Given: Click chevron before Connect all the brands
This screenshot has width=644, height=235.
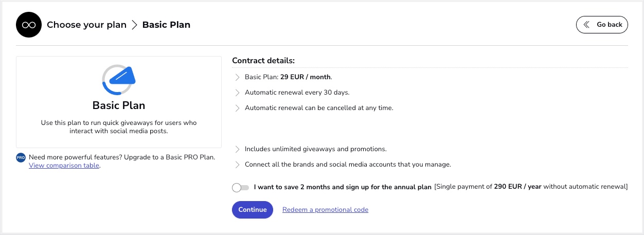Looking at the screenshot, I should coord(237,165).
